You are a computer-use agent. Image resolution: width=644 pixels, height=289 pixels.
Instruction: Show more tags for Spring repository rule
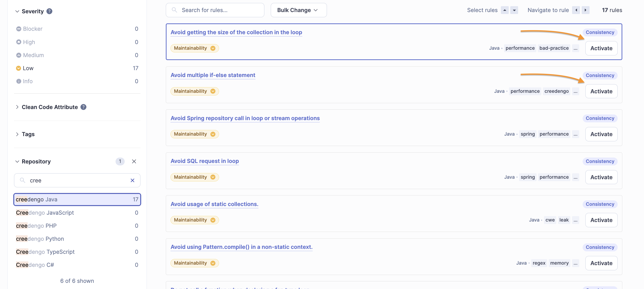coord(576,134)
